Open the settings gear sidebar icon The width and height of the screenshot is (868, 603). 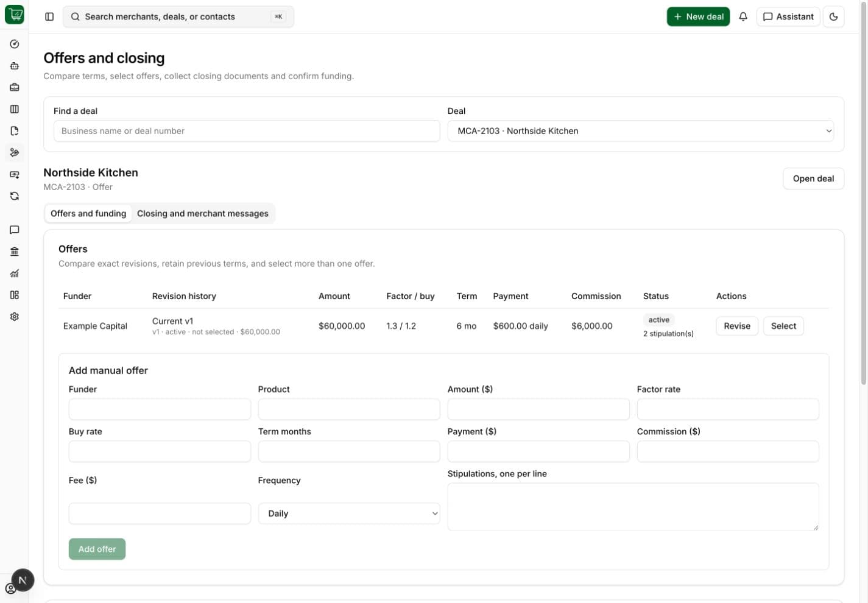coord(15,317)
